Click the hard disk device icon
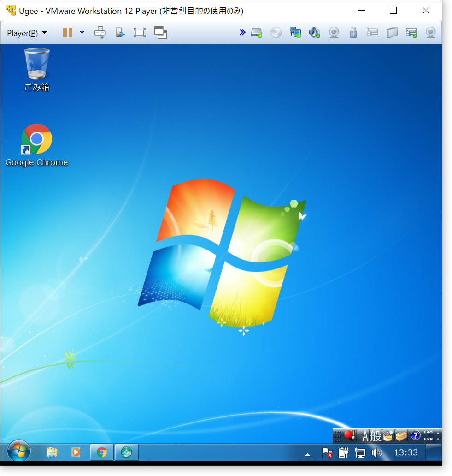Screen dimensions: 452x476 click(257, 32)
